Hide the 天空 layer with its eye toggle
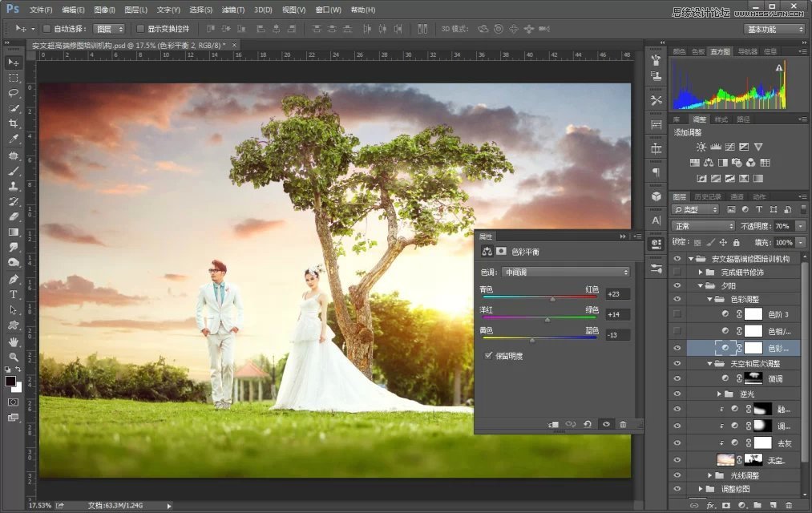The width and height of the screenshot is (812, 513). [x=677, y=458]
